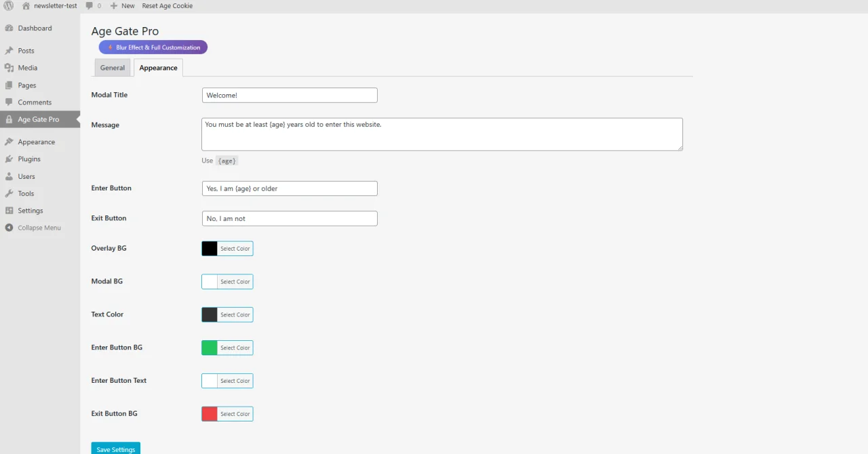The width and height of the screenshot is (868, 454).
Task: Click the Age Gate Pro page heading
Action: coord(125,31)
